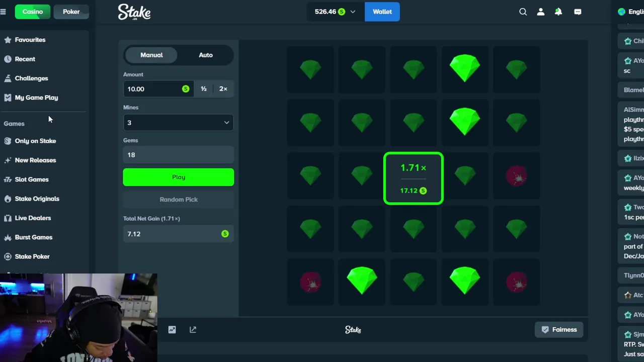Open the chat bubble icon
This screenshot has height=362, width=644.
pos(578,12)
